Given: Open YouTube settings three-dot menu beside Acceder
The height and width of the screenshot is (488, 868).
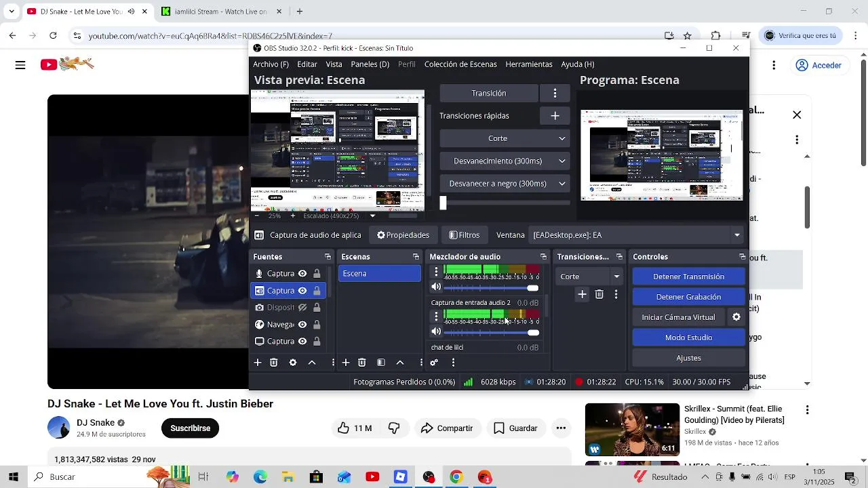Looking at the screenshot, I should coord(774,65).
